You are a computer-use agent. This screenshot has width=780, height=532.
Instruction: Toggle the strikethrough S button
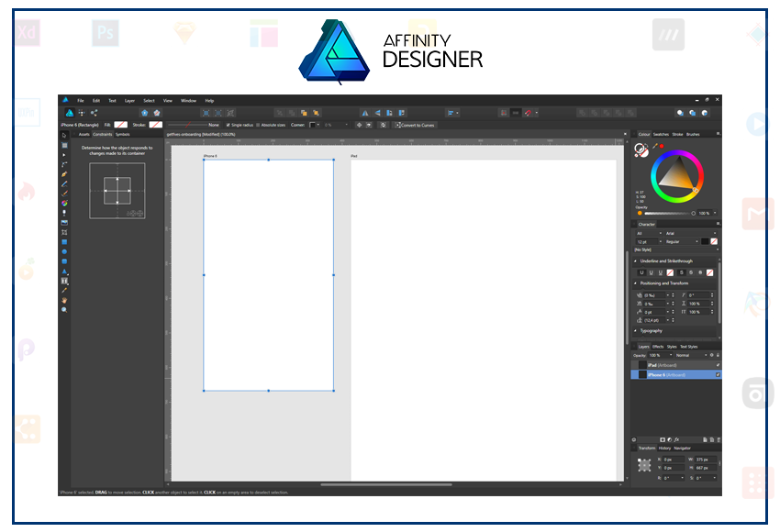click(682, 272)
